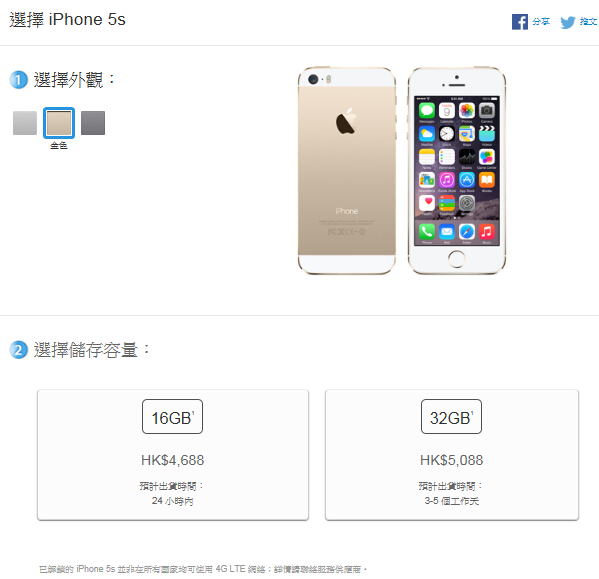This screenshot has height=579, width=599.
Task: Click the HK$5,088 price
Action: point(451,460)
